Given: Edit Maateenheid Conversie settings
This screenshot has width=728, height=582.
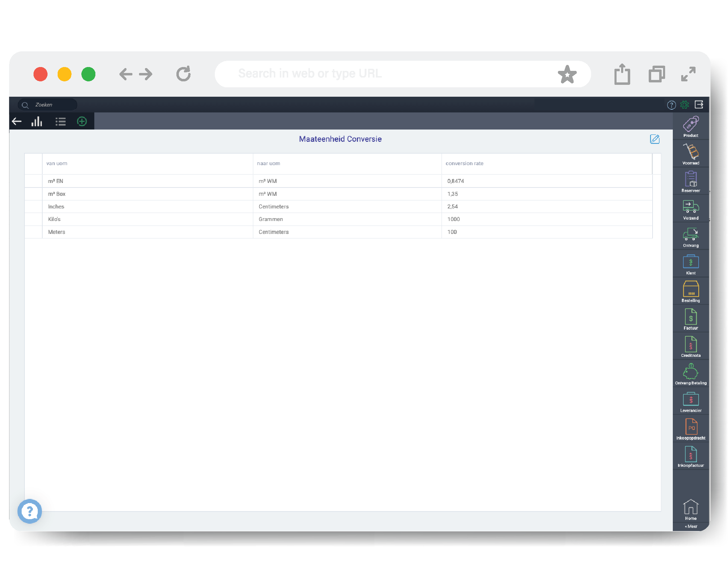Looking at the screenshot, I should tap(655, 139).
